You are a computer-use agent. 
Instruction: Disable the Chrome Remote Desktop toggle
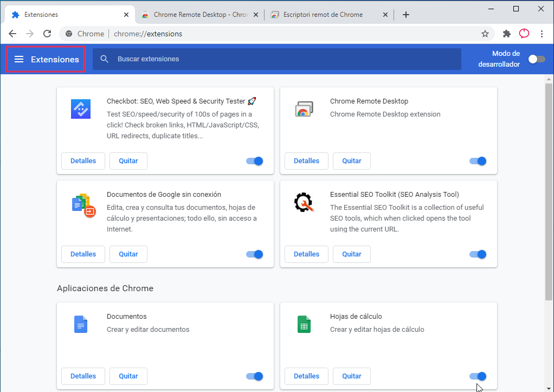click(x=478, y=161)
